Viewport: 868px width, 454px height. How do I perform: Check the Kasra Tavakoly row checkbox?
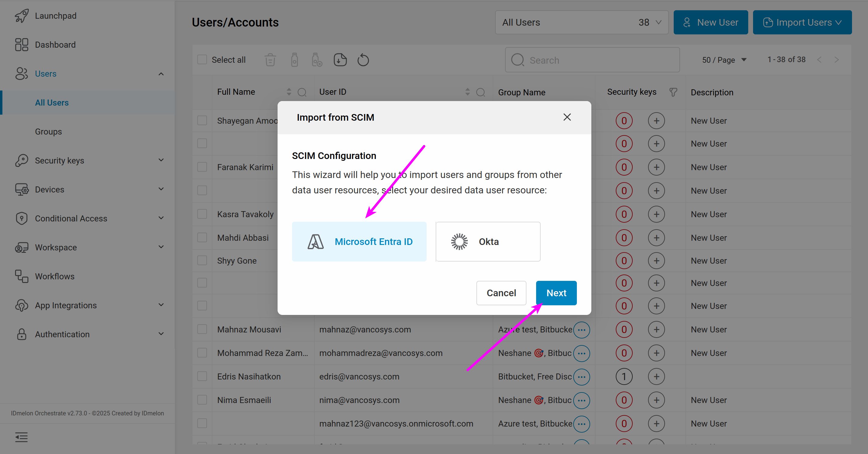pos(202,214)
